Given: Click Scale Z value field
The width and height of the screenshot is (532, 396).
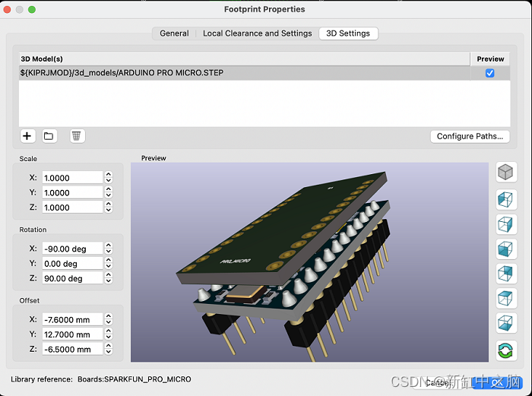Looking at the screenshot, I should coord(72,208).
